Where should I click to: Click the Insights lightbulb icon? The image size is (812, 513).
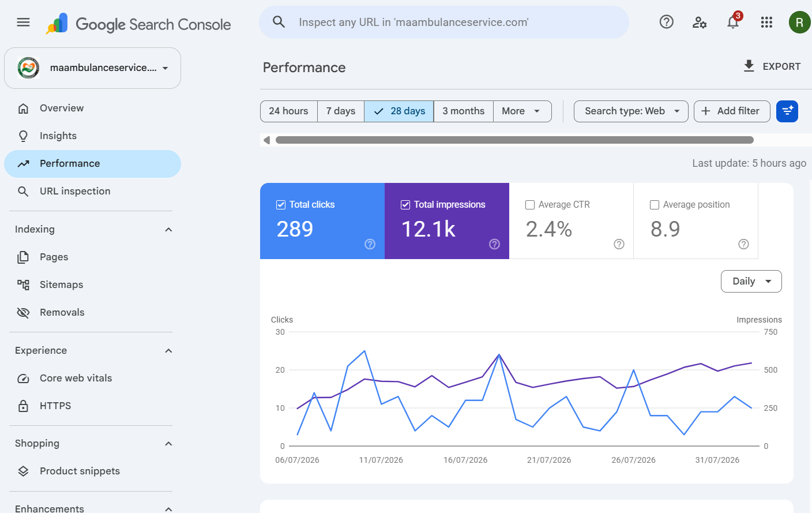tap(23, 136)
